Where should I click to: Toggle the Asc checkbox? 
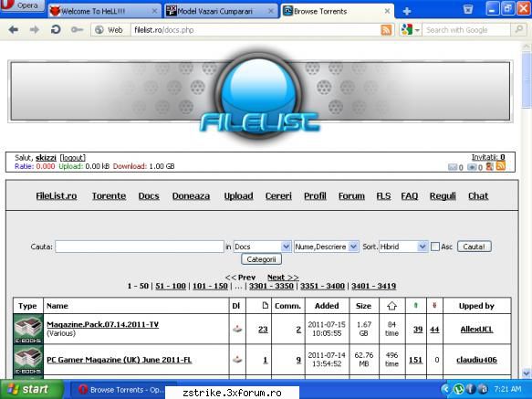pos(435,247)
